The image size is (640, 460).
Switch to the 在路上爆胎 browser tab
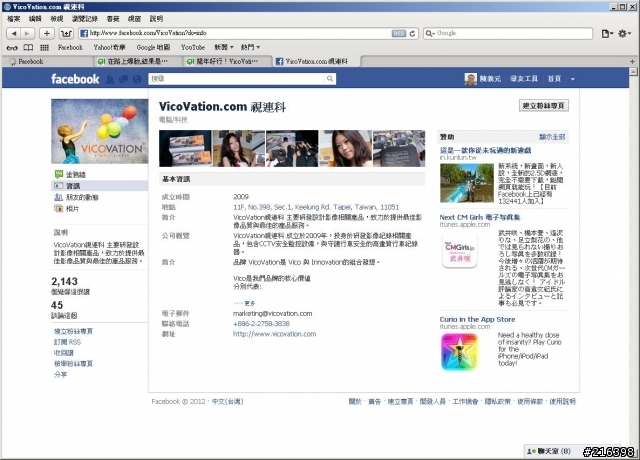(x=138, y=61)
